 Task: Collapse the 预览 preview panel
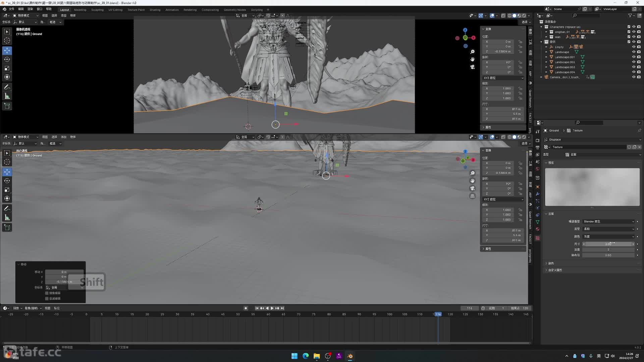coord(546,163)
